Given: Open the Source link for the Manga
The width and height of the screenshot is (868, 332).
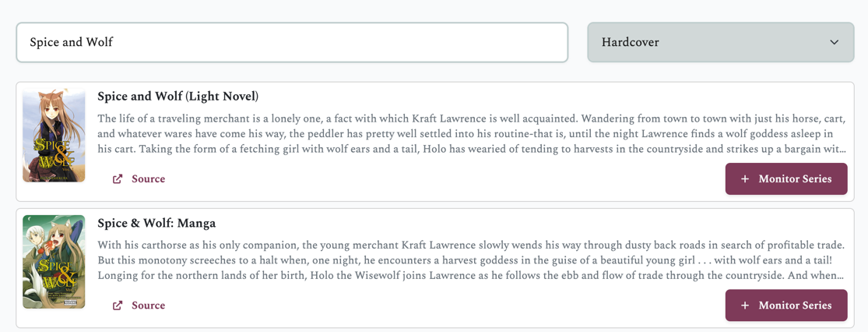Looking at the screenshot, I should click(x=148, y=306).
